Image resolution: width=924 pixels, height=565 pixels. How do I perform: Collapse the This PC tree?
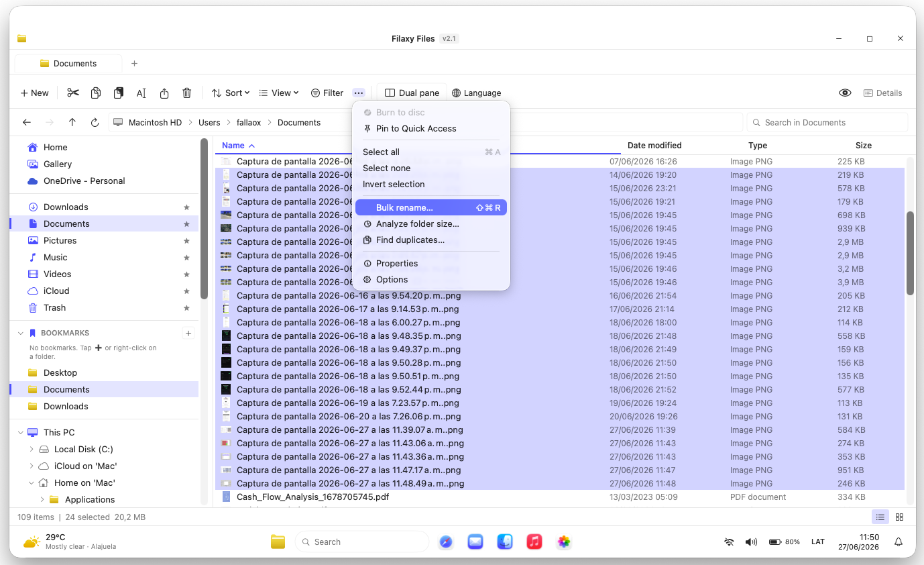[21, 433]
